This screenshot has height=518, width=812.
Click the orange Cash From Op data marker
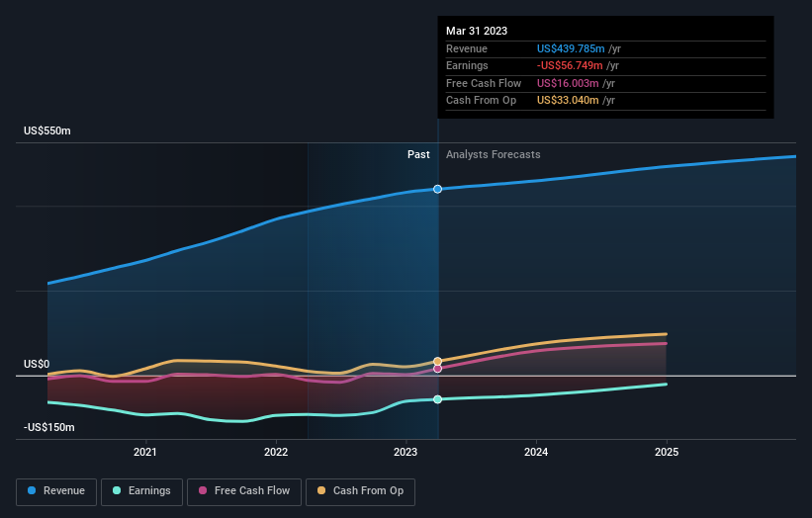(437, 361)
